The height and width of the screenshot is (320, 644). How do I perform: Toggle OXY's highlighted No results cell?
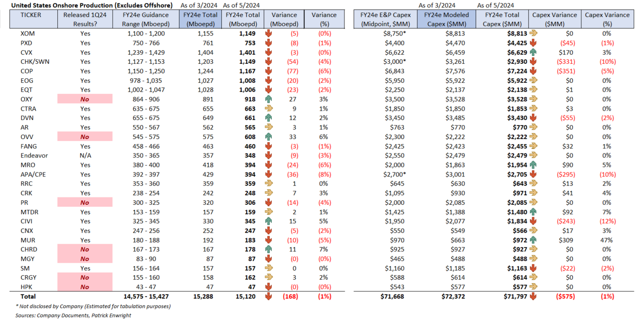pos(85,99)
